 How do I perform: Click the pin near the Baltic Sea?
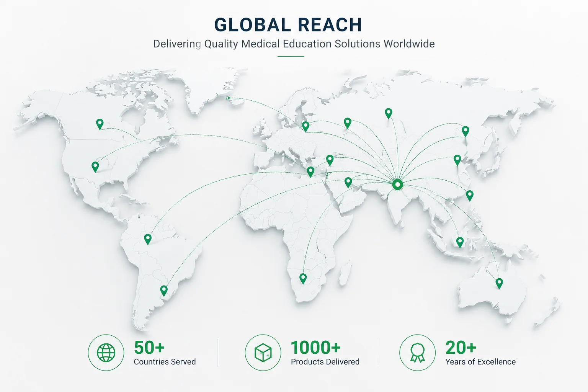click(305, 126)
